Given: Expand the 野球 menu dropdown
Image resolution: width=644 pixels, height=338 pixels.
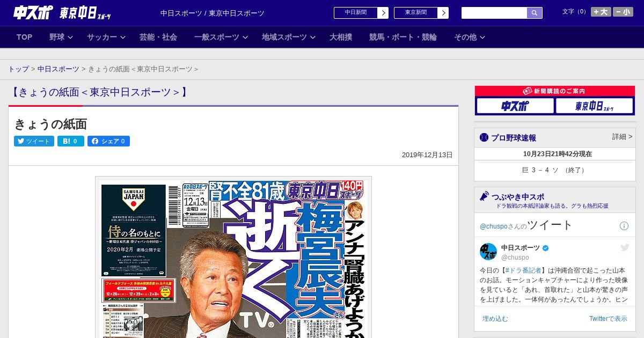Looking at the screenshot, I should (x=61, y=37).
